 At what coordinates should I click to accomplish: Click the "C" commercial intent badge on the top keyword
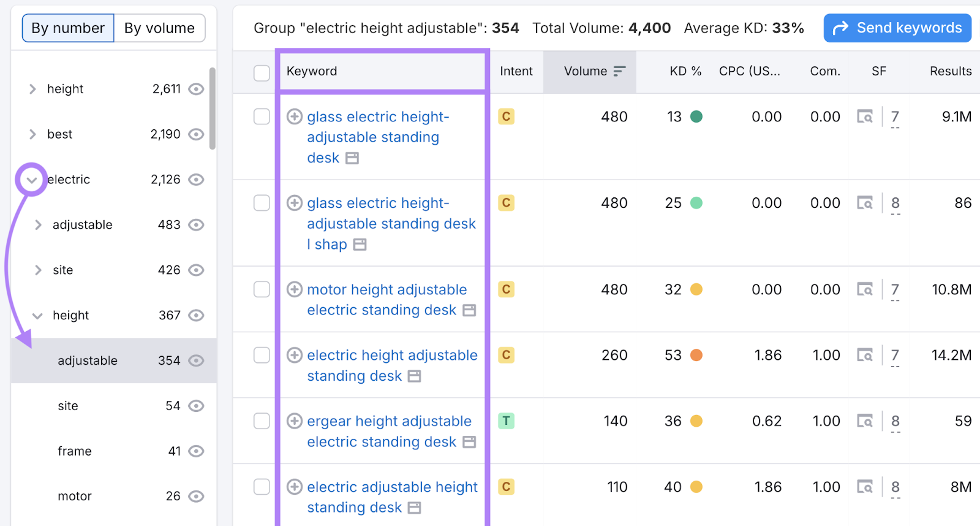point(506,116)
